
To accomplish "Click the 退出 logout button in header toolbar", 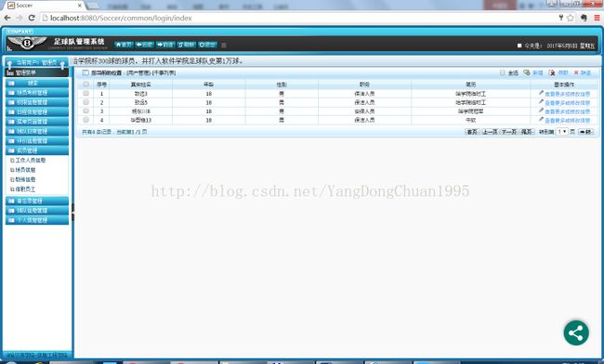I will tap(207, 45).
